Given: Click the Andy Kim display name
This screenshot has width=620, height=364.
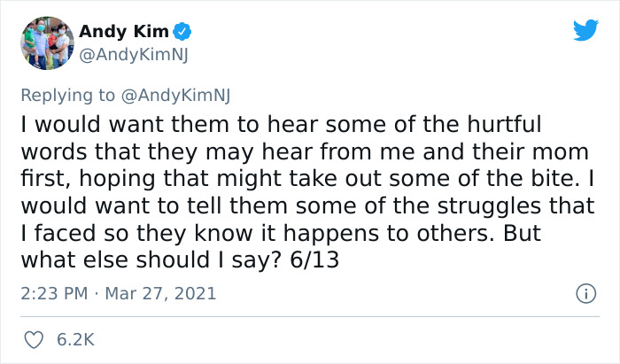Looking at the screenshot, I should click(x=124, y=32).
